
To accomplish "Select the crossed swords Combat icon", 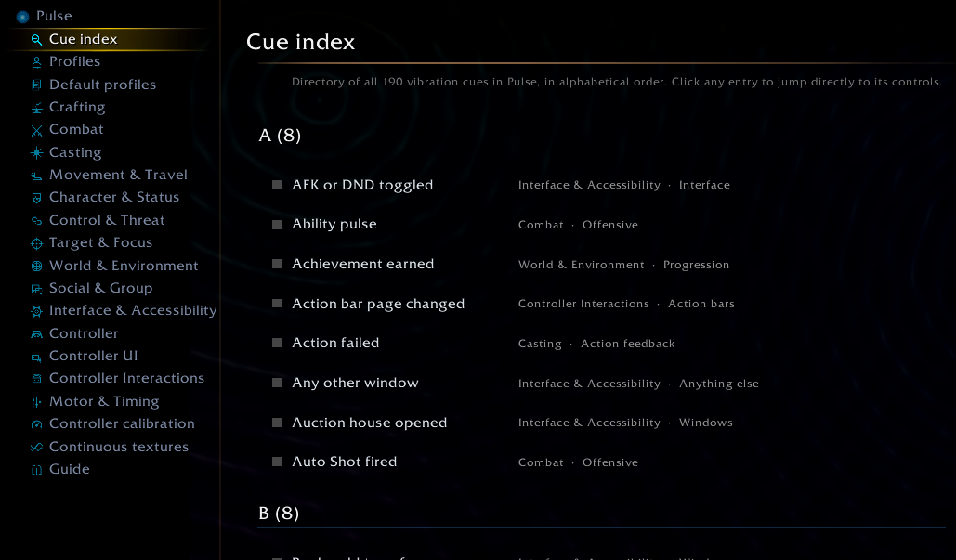I will point(36,130).
